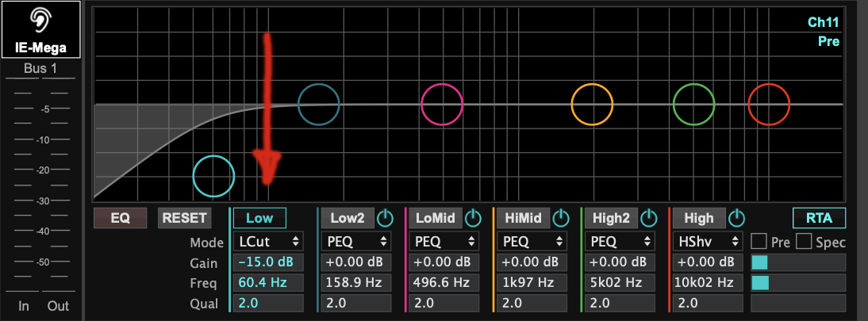Screen dimensions: 868x321
Task: Click the HiMid band gain field
Action: click(x=532, y=262)
